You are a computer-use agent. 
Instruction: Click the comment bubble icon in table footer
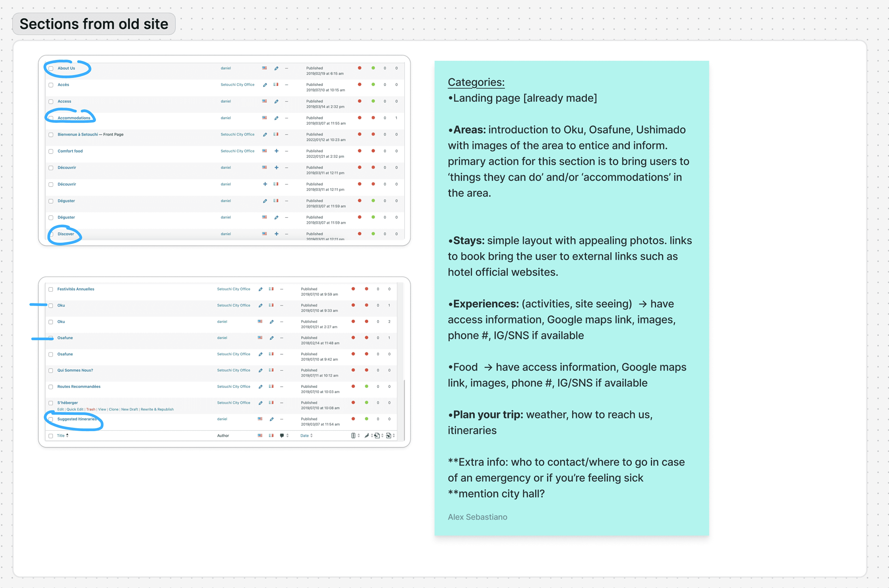click(x=282, y=435)
